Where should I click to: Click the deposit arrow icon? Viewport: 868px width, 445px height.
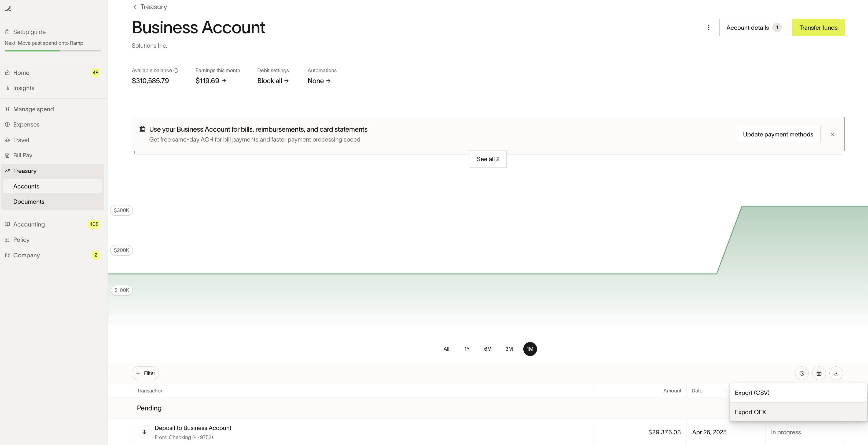pyautogui.click(x=144, y=432)
